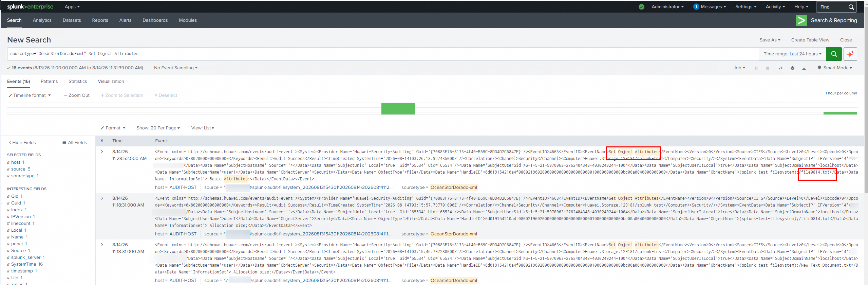This screenshot has height=285, width=868.
Task: Click Create Table View
Action: pyautogui.click(x=810, y=40)
